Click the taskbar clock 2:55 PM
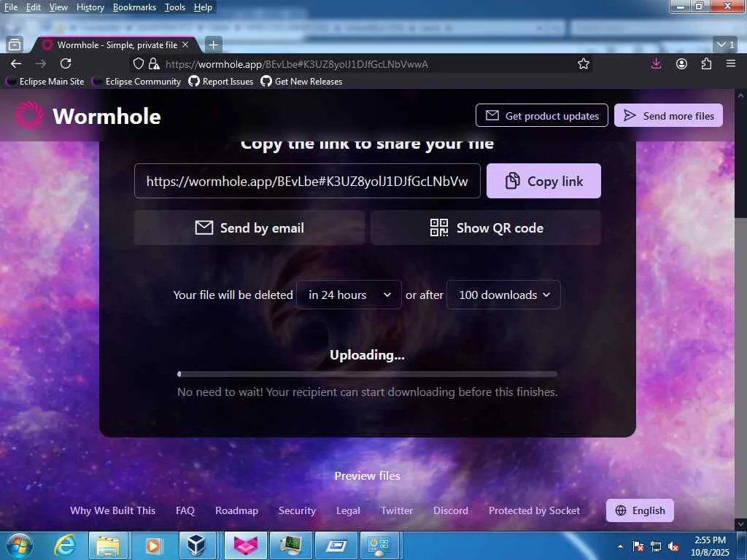The height and width of the screenshot is (560, 747). [710, 546]
